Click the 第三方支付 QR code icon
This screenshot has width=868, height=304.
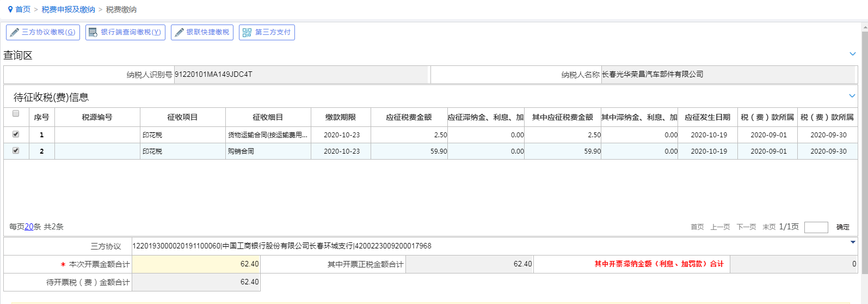click(247, 32)
